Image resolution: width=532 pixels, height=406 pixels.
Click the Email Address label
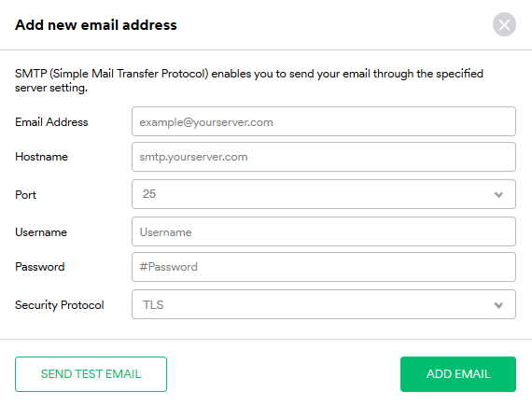tap(51, 122)
